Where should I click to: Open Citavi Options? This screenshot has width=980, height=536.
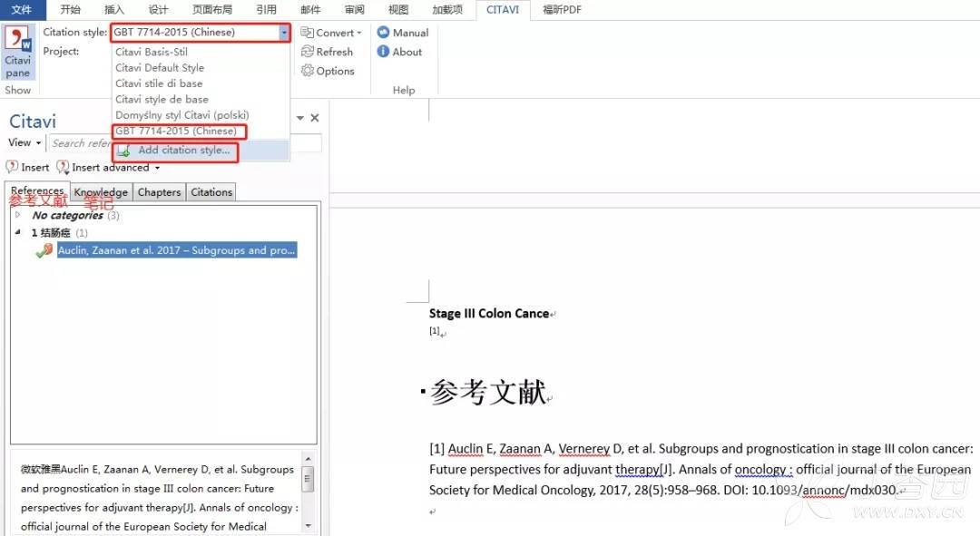point(328,72)
